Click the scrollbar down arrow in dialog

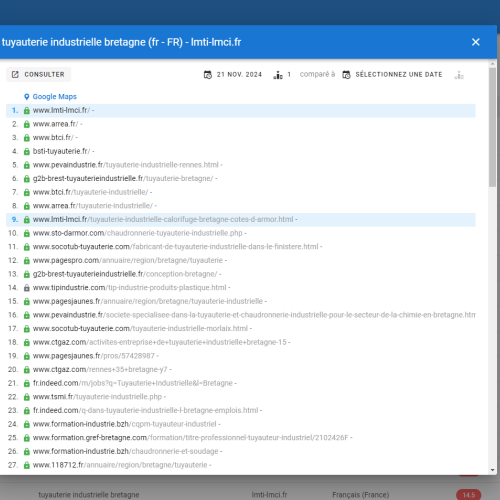[x=493, y=470]
